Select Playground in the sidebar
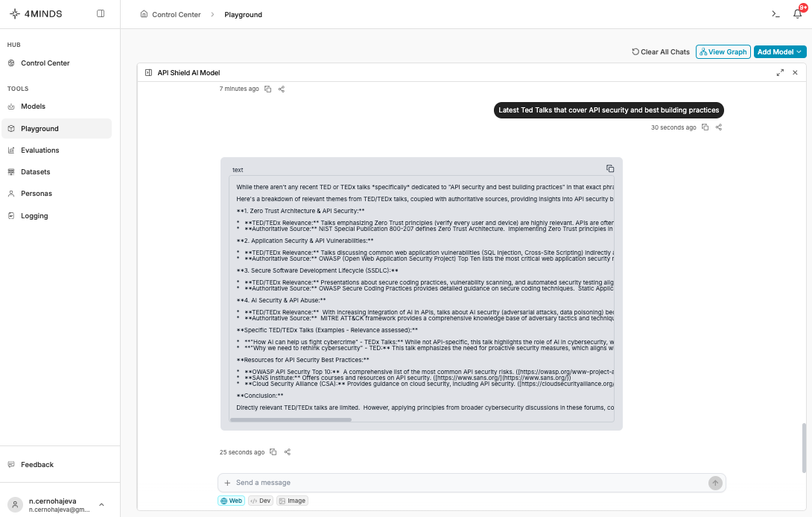The width and height of the screenshot is (812, 517). pos(57,128)
